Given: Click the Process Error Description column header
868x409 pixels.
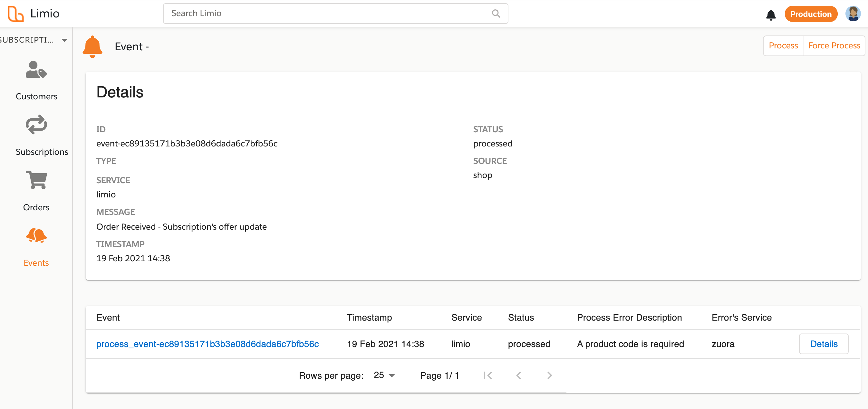Looking at the screenshot, I should tap(630, 317).
